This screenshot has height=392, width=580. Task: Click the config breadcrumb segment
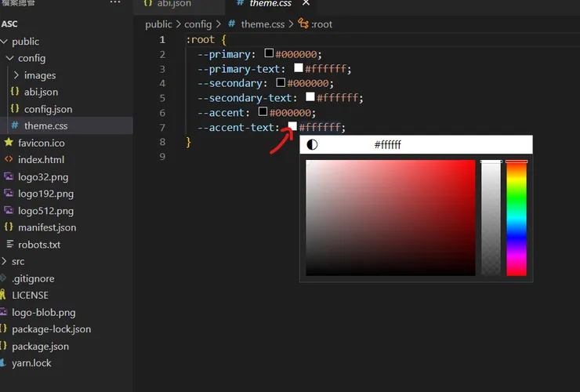click(x=198, y=24)
